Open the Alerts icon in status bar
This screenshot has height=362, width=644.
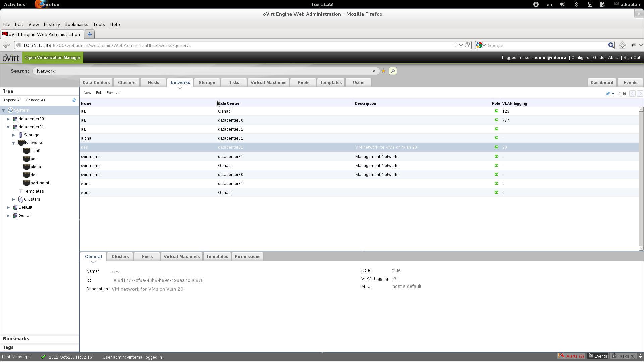(x=561, y=356)
